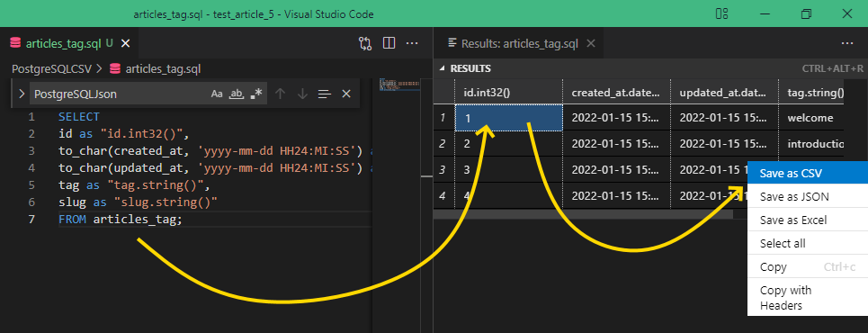Close the find widget

346,94
